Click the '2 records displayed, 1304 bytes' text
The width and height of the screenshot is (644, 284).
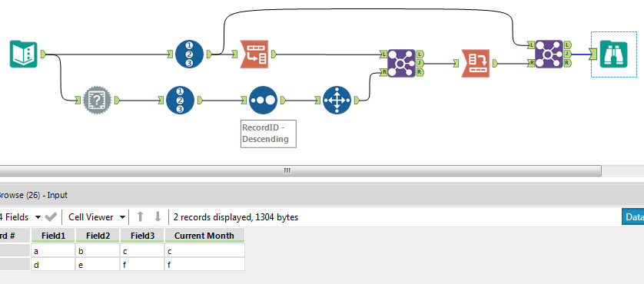(236, 216)
